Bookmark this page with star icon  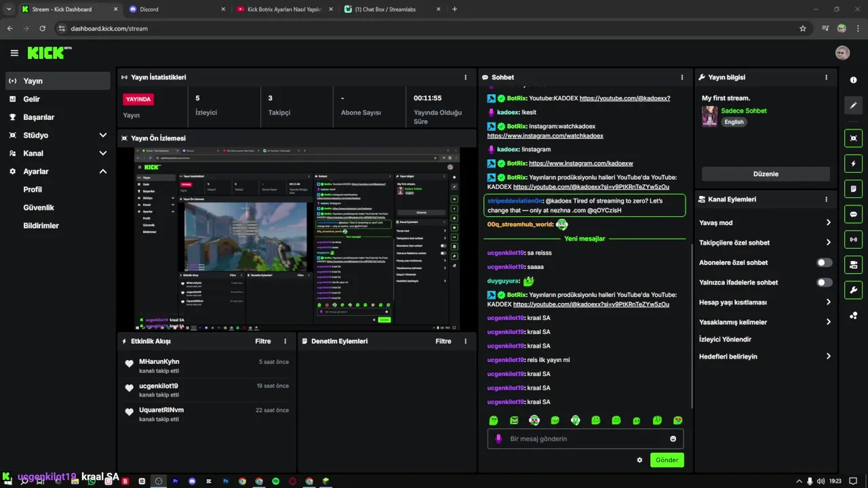(803, 28)
